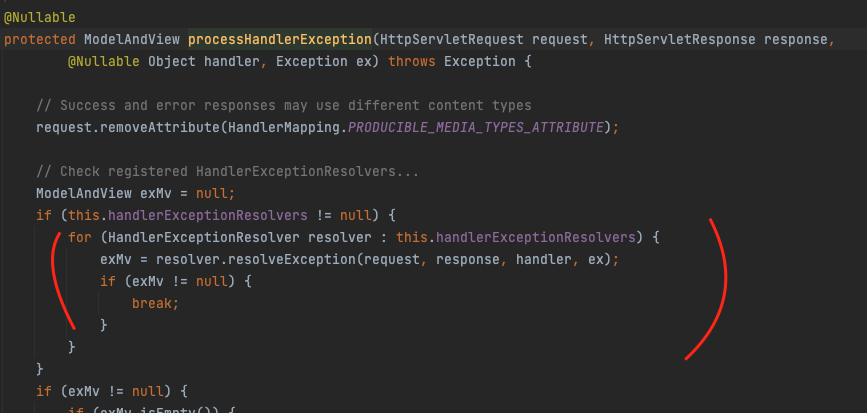Viewport: 867px width, 413px height.
Task: Click handlerExceptionResolvers in the for loop
Action: click(x=535, y=238)
